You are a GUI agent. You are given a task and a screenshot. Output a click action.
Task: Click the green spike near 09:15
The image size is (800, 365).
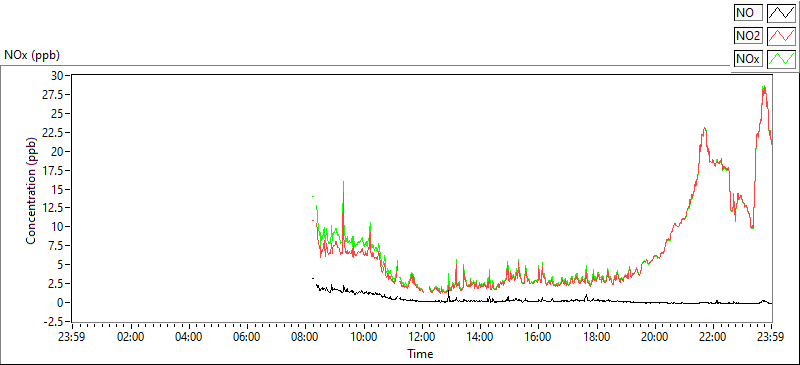coord(343,182)
